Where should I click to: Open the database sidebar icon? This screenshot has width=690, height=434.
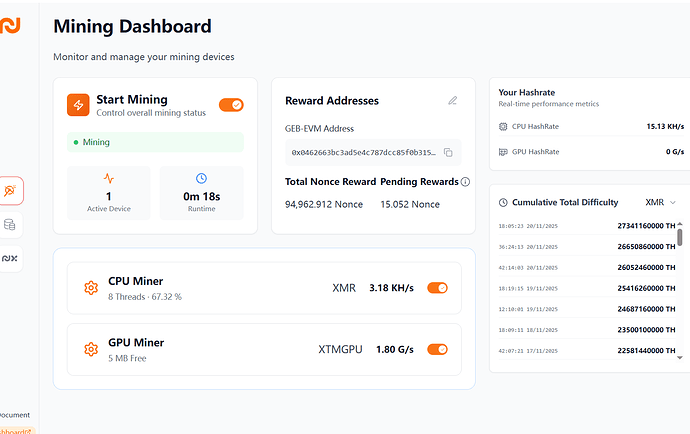click(x=10, y=225)
